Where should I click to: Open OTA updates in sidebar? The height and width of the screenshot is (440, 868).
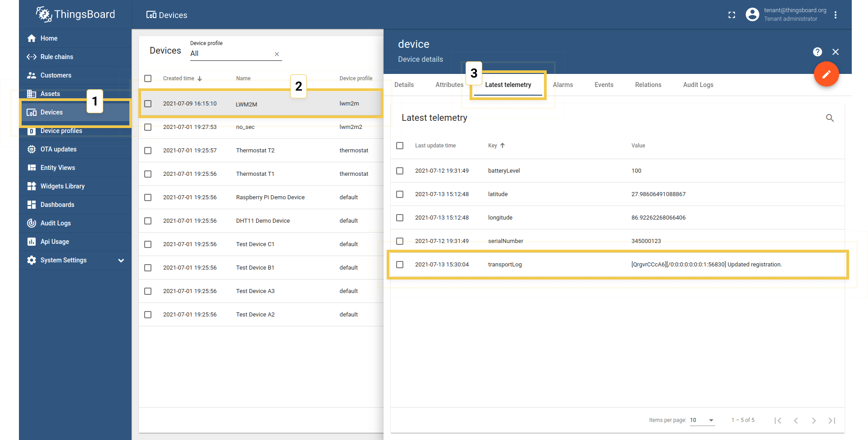[58, 149]
